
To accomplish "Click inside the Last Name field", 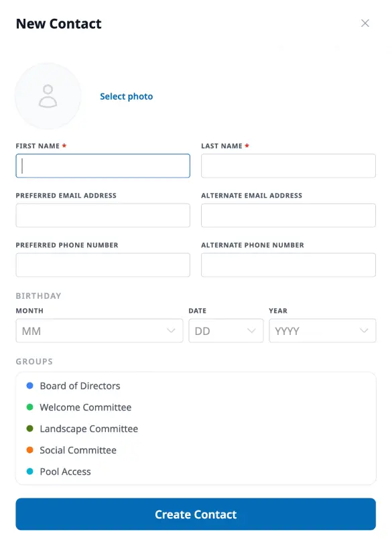I will pos(288,165).
